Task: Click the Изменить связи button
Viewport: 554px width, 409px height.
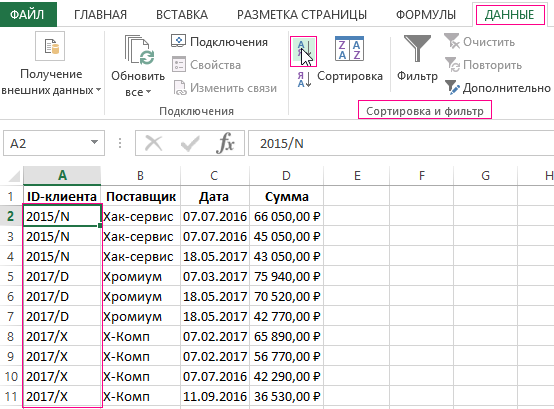Action: 225,88
